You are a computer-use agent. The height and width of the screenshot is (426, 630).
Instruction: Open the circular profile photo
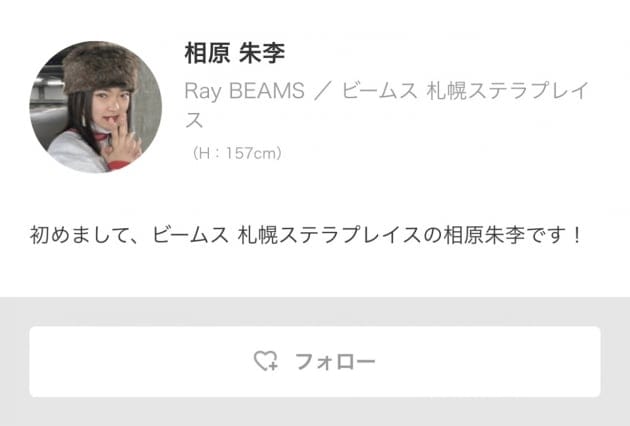click(x=96, y=107)
